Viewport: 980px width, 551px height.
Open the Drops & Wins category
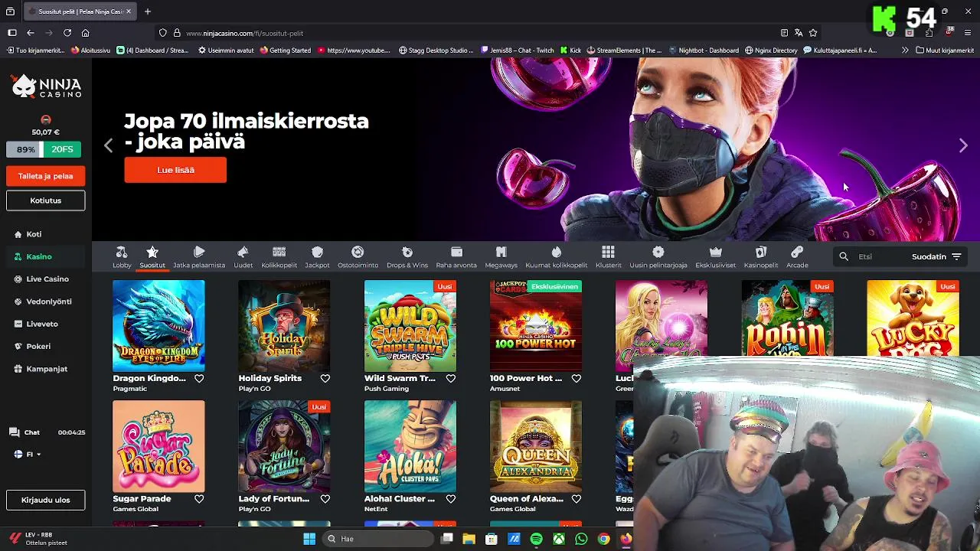click(407, 257)
